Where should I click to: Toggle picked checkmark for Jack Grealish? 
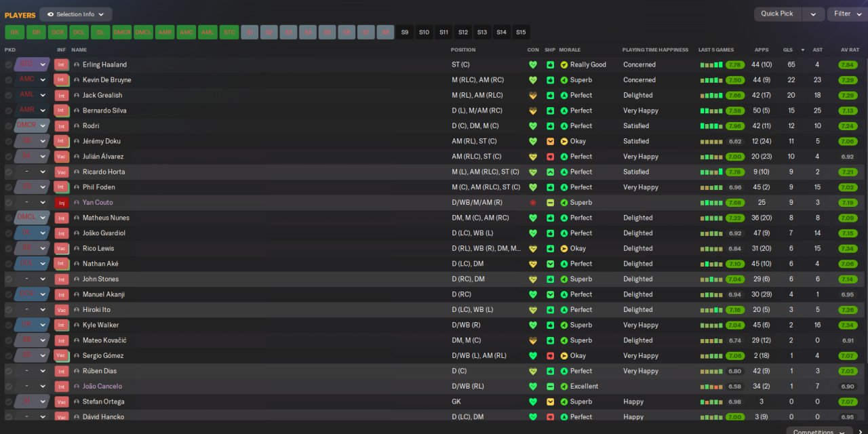8,96
